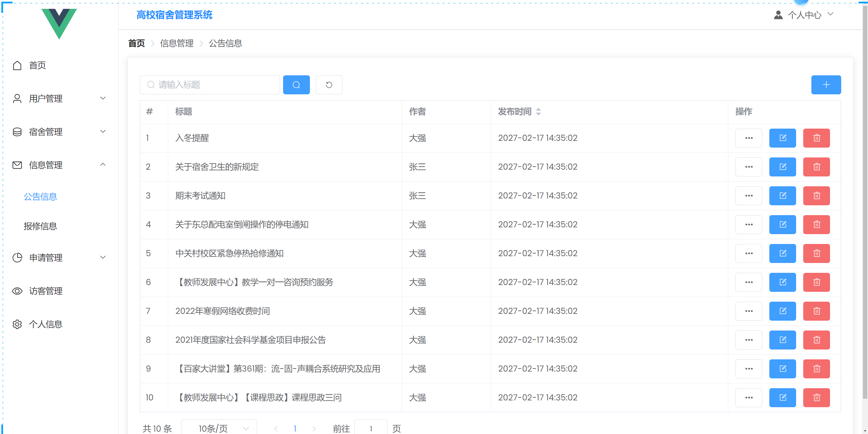This screenshot has width=868, height=434.
Task: Open the 个人中心 dropdown menu
Action: (x=830, y=15)
